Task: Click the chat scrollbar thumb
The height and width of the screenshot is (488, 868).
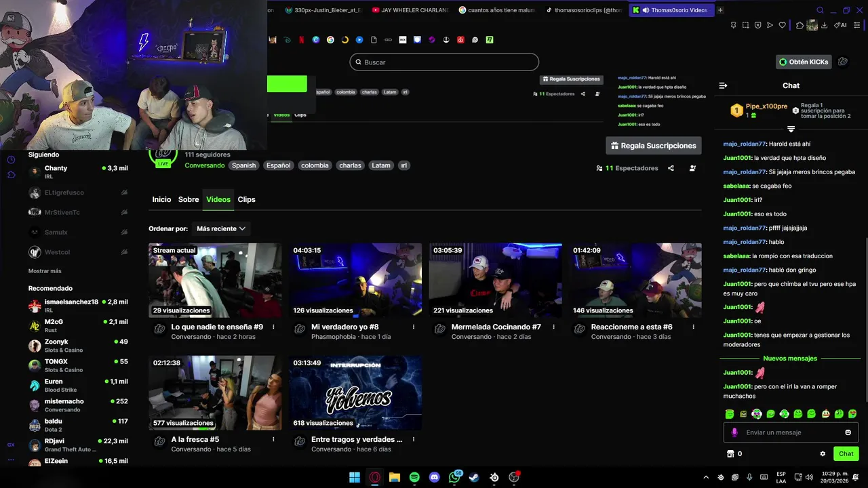Action: pos(865,319)
